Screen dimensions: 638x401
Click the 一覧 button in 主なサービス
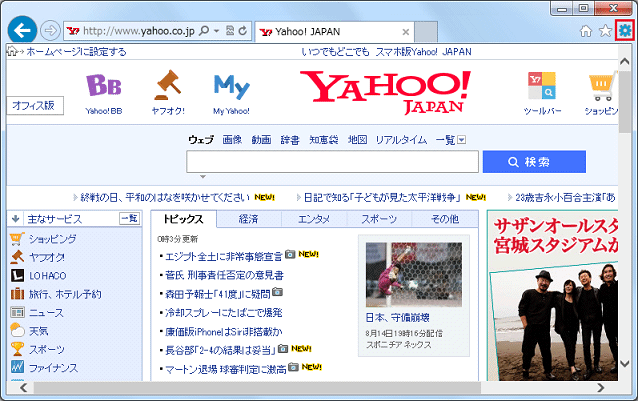pyautogui.click(x=130, y=219)
